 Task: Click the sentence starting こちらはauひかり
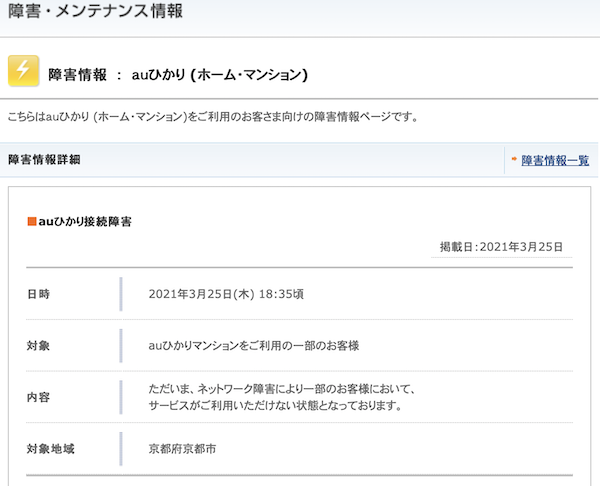(x=213, y=117)
